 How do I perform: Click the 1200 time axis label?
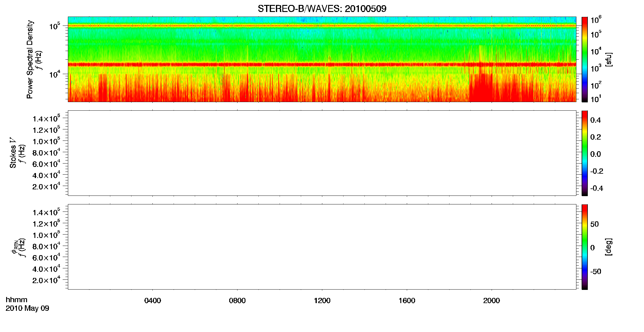coord(322,301)
